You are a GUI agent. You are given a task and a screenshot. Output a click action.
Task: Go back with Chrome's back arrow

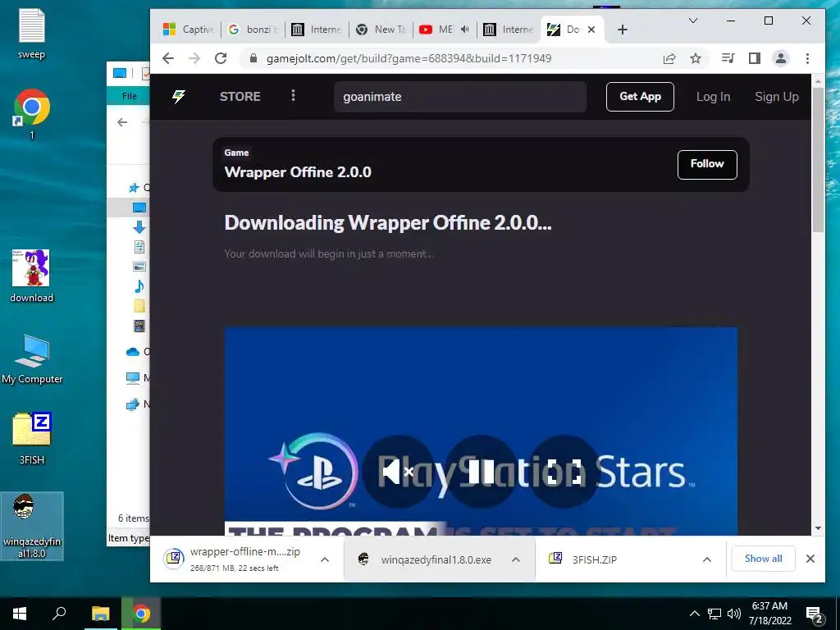168,58
